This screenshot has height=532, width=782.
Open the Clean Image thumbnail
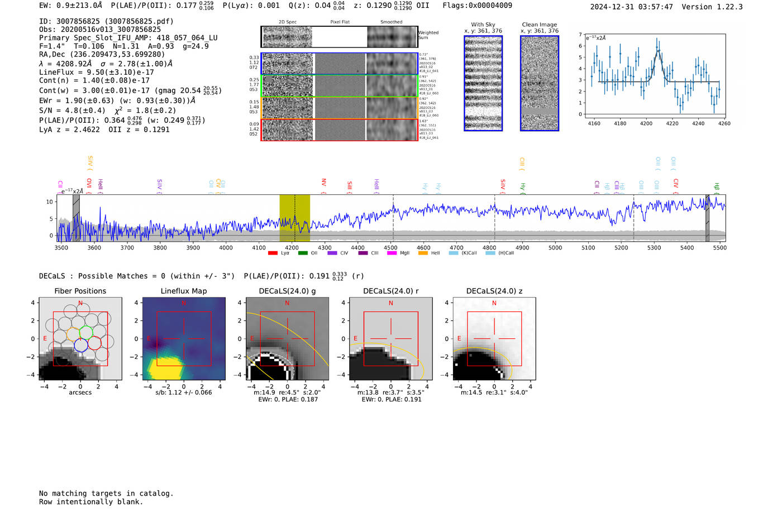coord(540,83)
